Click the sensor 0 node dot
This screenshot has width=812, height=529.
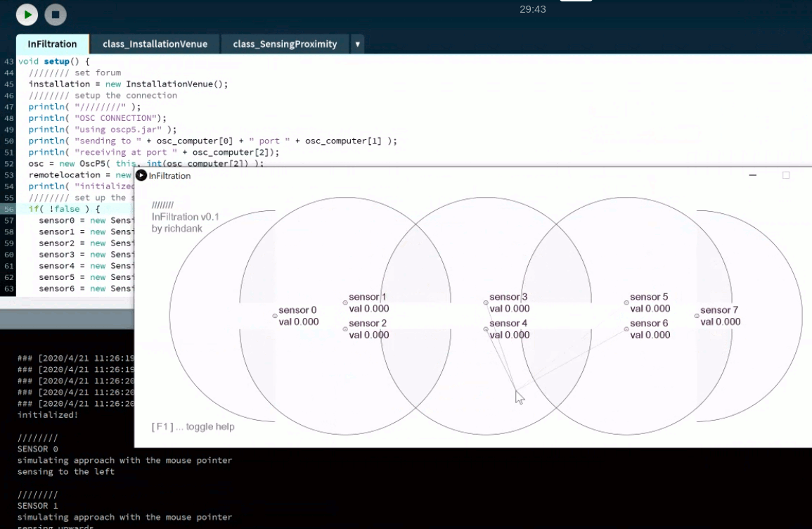275,316
